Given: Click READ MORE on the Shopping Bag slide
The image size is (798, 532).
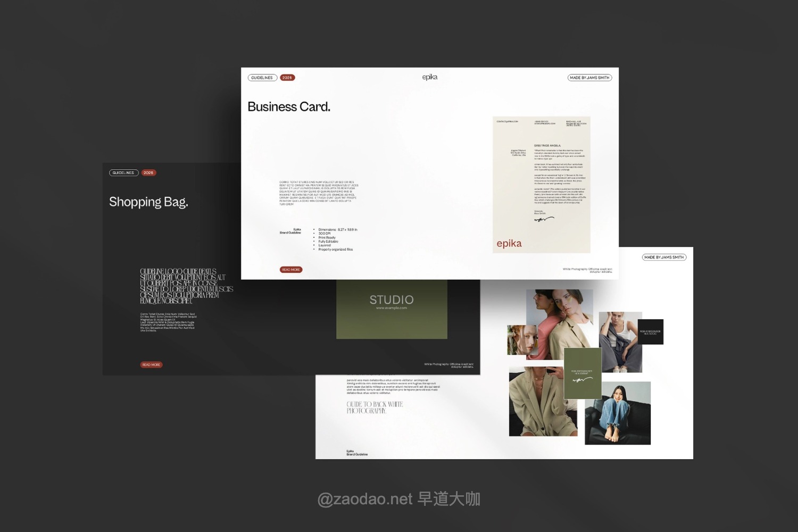Looking at the screenshot, I should tap(152, 365).
